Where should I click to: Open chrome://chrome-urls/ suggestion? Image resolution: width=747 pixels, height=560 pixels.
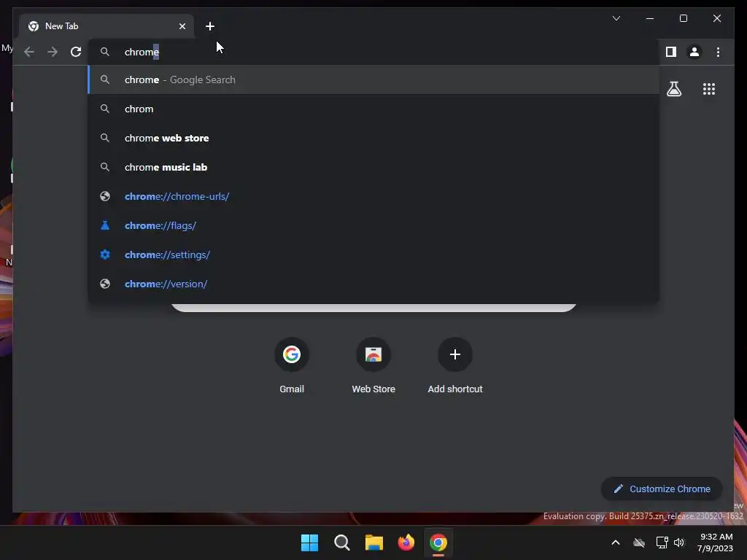(x=374, y=196)
